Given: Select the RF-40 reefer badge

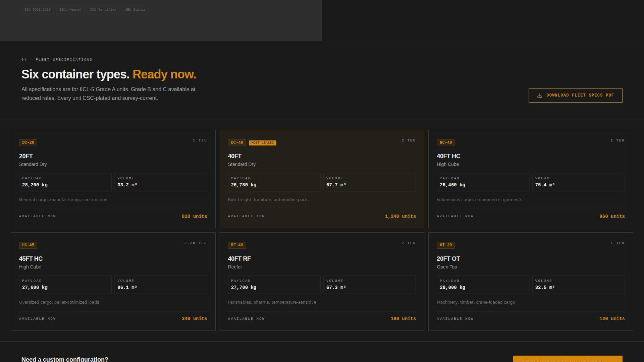Looking at the screenshot, I should [237, 245].
